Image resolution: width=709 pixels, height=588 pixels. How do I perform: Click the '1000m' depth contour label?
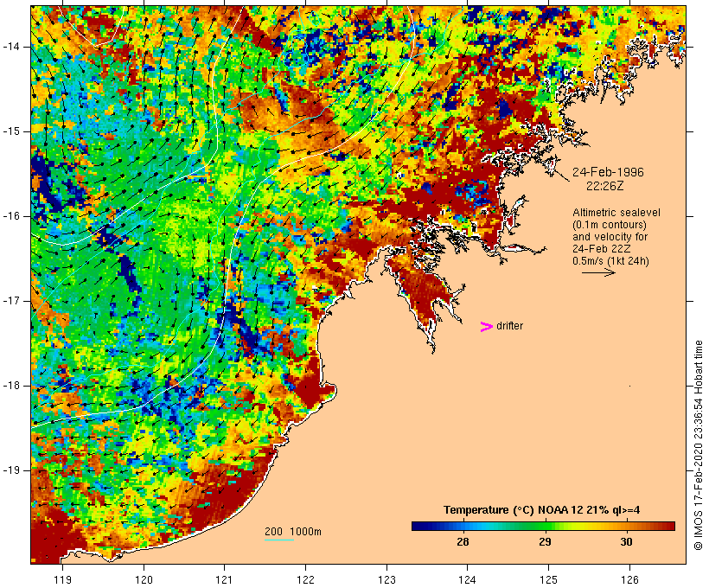pyautogui.click(x=306, y=532)
